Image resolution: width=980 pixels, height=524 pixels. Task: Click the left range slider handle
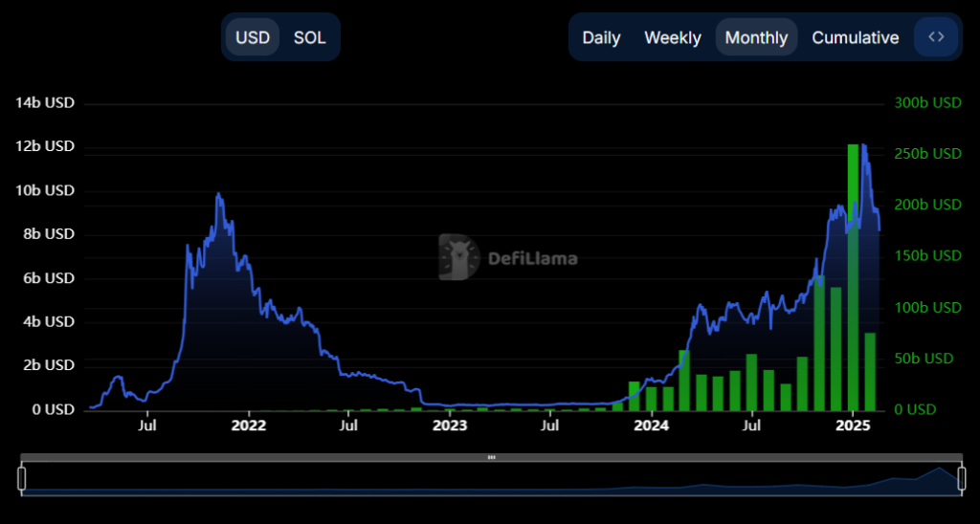pos(22,478)
